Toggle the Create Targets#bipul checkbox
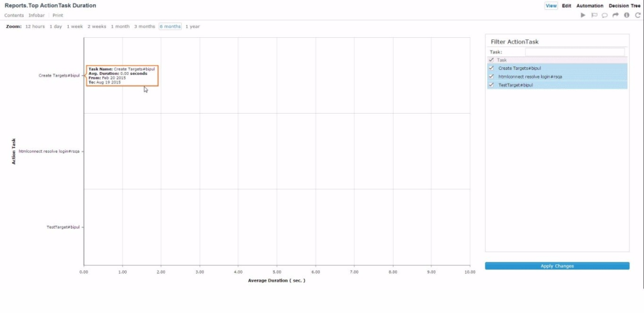Viewport: 644px width, 313px height. (x=491, y=68)
